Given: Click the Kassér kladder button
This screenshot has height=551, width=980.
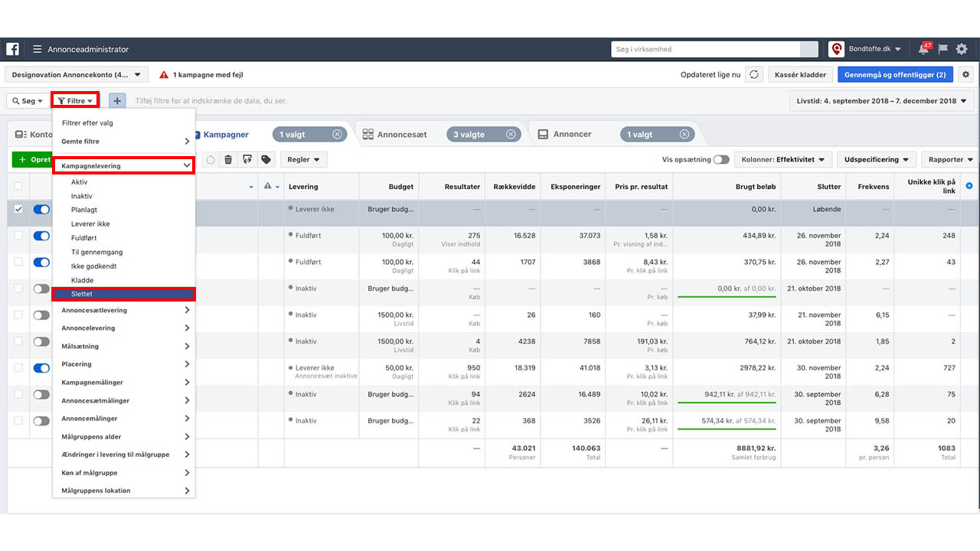Looking at the screenshot, I should pos(800,75).
